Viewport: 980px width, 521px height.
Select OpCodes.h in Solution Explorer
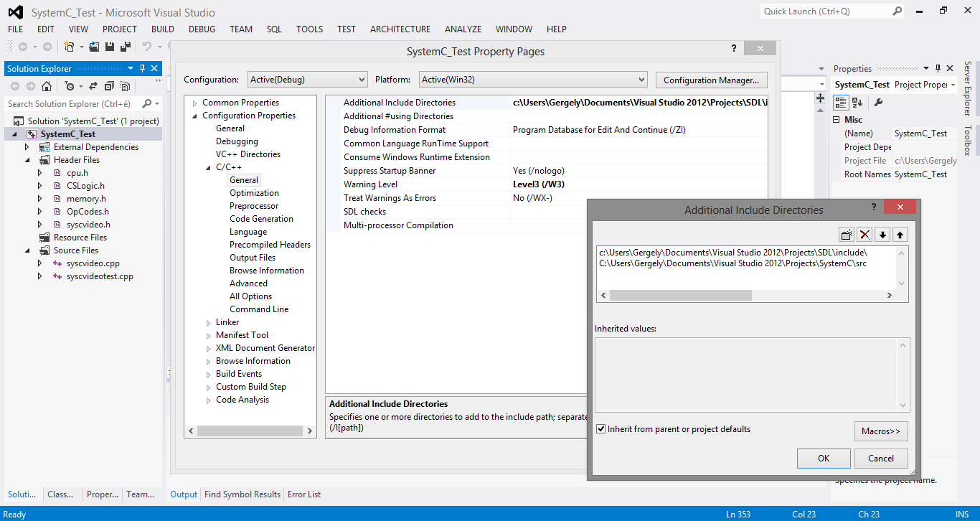tap(88, 212)
